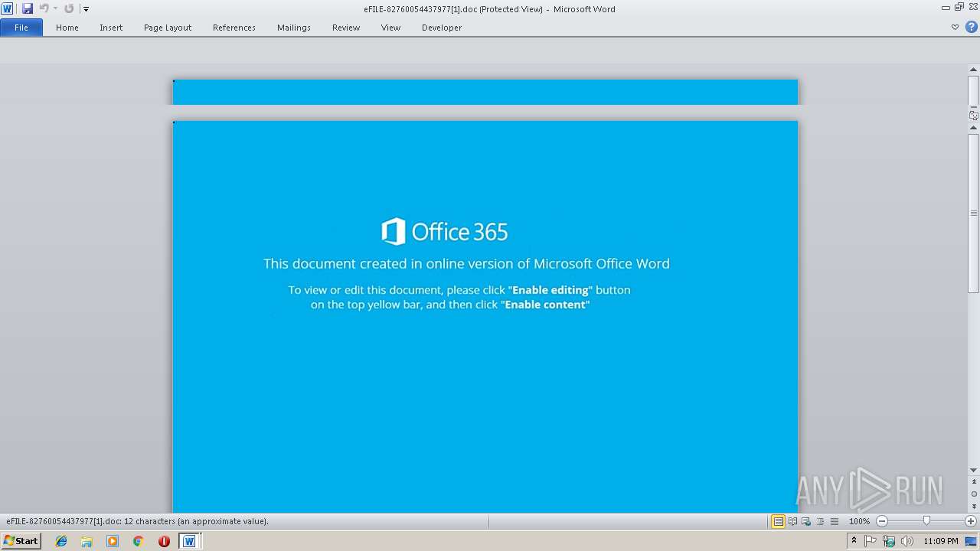The image size is (980, 551).
Task: Click Zoom In plus button
Action: [x=971, y=521]
